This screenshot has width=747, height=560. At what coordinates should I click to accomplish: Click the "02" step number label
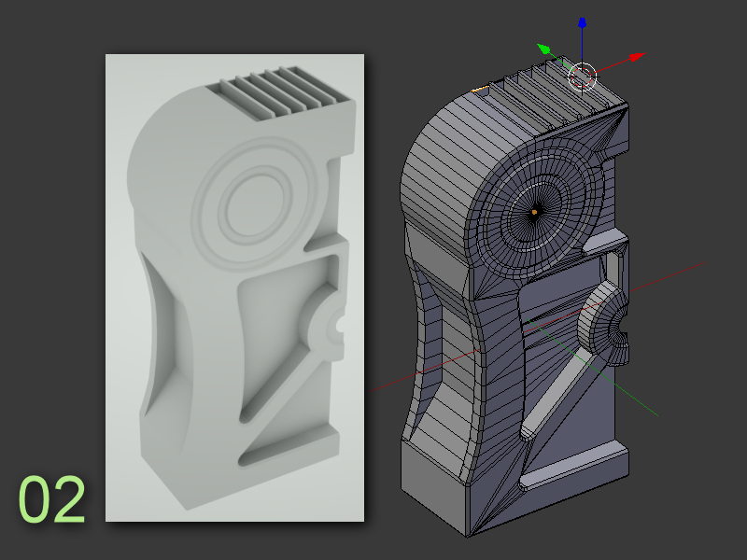pyautogui.click(x=52, y=499)
